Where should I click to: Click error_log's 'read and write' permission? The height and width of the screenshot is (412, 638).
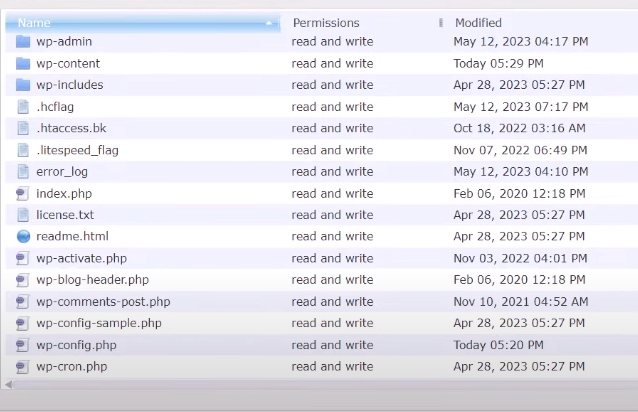[x=332, y=172]
